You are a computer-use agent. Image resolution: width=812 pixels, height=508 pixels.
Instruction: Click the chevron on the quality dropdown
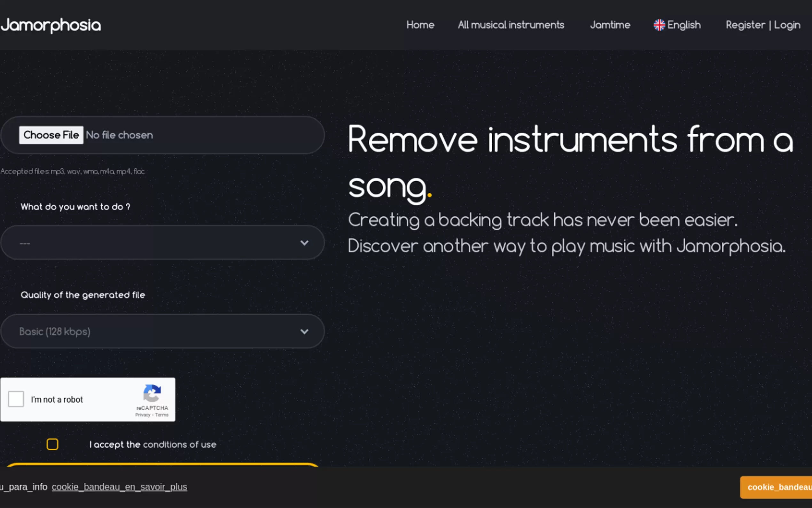[x=304, y=332]
